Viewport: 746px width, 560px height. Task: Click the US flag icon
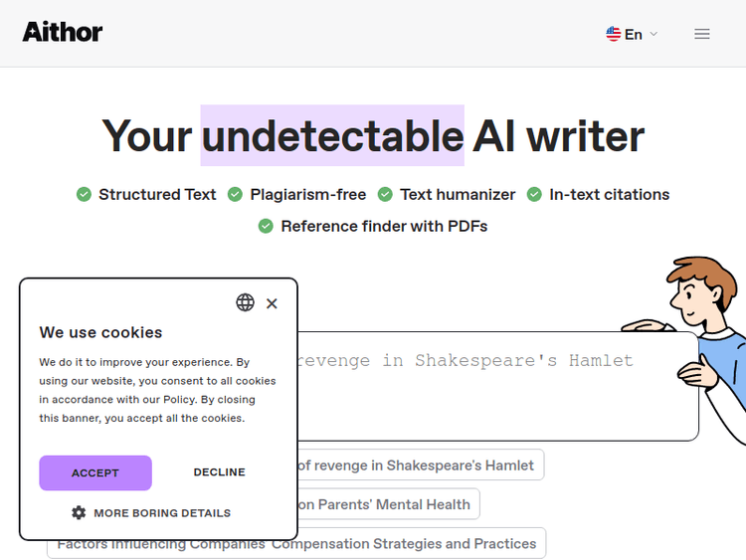(x=614, y=34)
